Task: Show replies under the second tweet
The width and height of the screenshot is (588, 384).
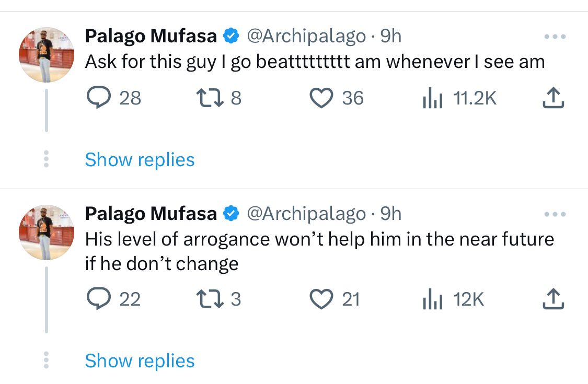Action: pyautogui.click(x=140, y=361)
